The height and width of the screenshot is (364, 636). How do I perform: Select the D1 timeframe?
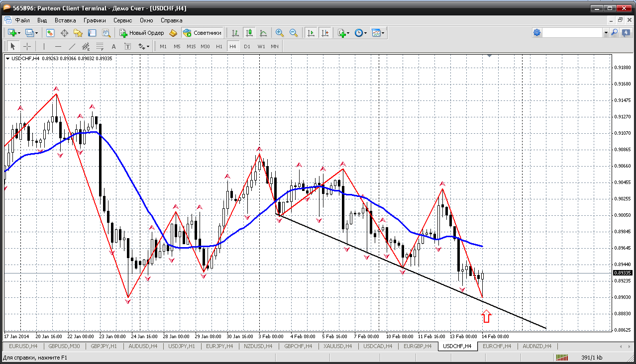(247, 46)
